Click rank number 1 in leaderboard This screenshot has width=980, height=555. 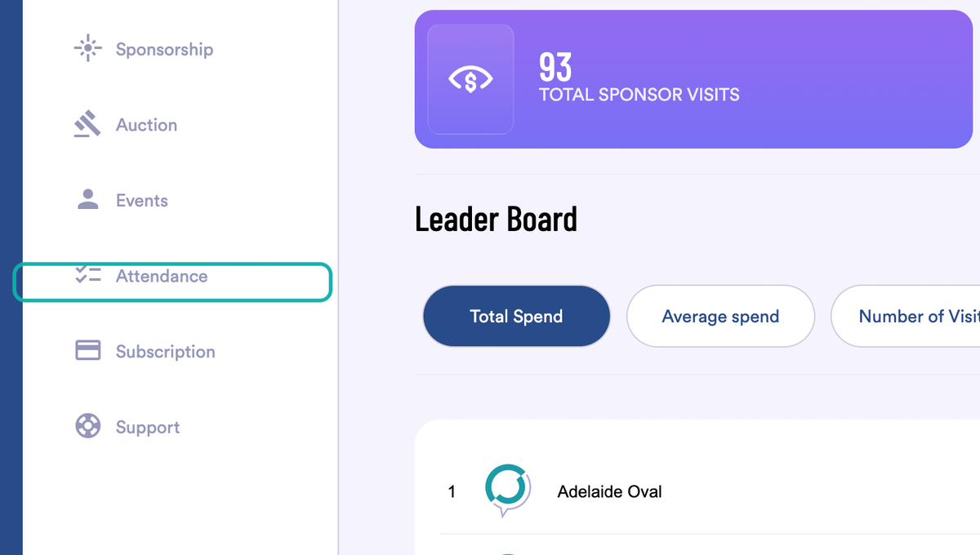click(452, 491)
